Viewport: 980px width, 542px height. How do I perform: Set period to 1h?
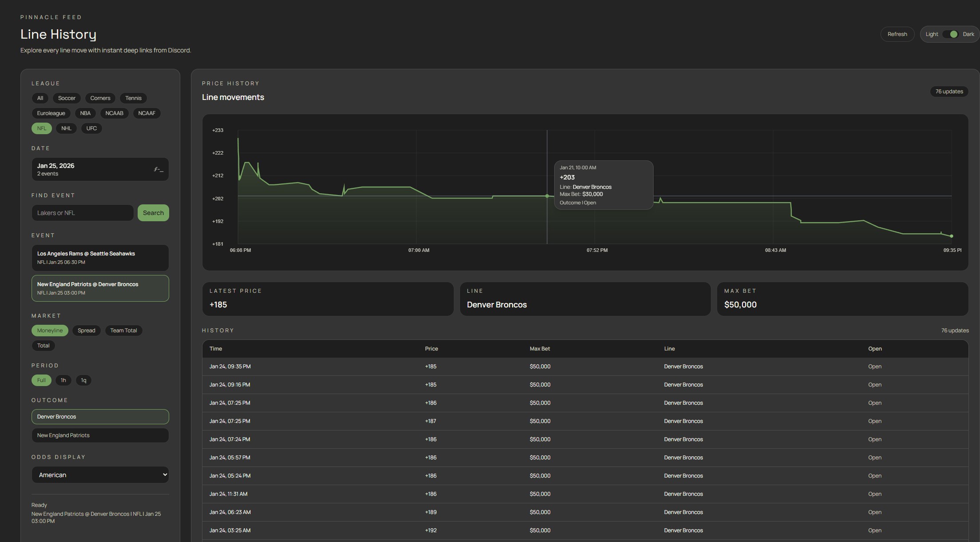pyautogui.click(x=63, y=380)
